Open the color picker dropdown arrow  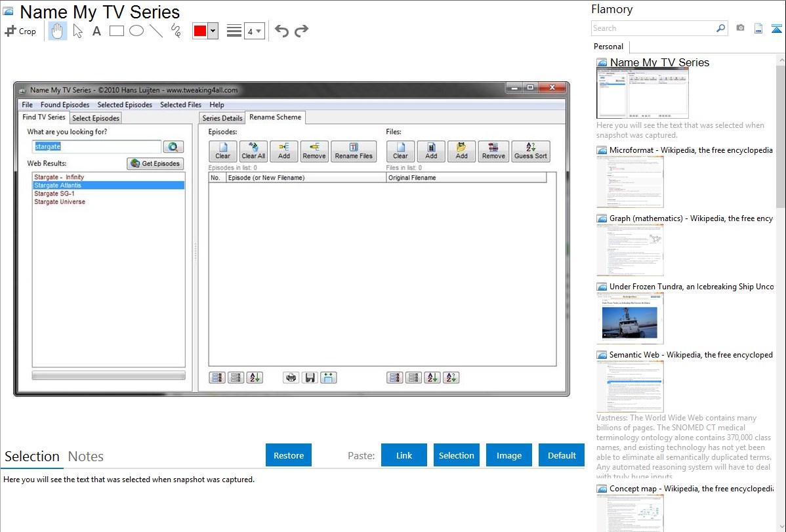point(213,31)
